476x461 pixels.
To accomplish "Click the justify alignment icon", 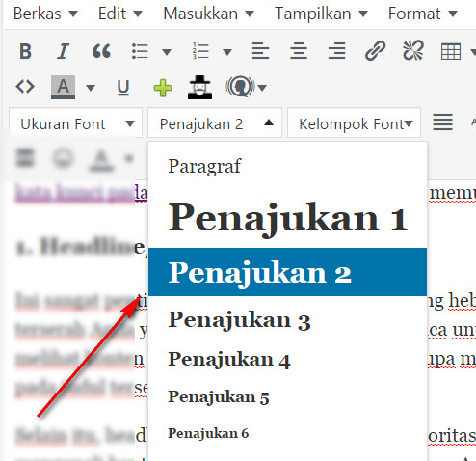I will click(443, 122).
